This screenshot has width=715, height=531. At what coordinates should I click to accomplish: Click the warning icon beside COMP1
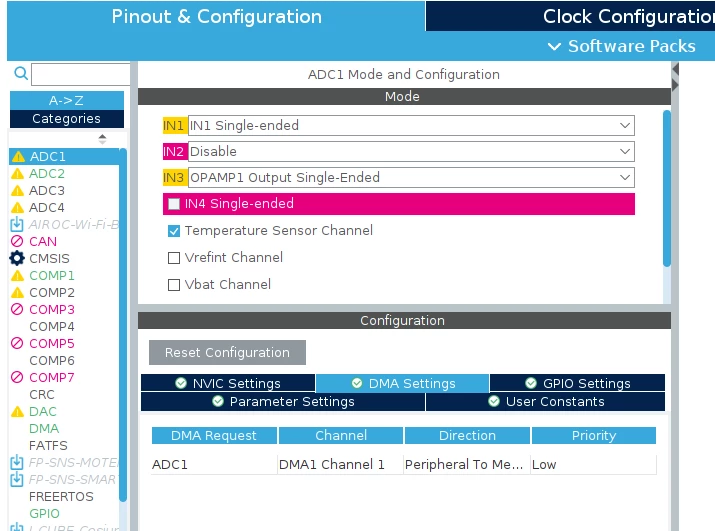point(17,276)
